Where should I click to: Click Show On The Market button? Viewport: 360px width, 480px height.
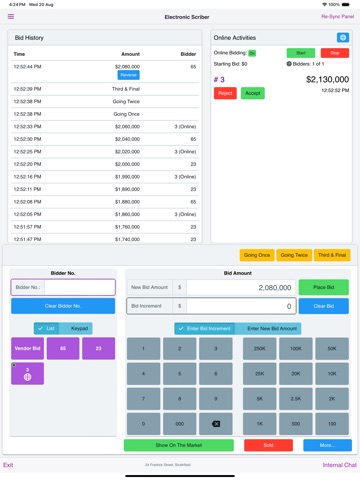[x=179, y=445]
